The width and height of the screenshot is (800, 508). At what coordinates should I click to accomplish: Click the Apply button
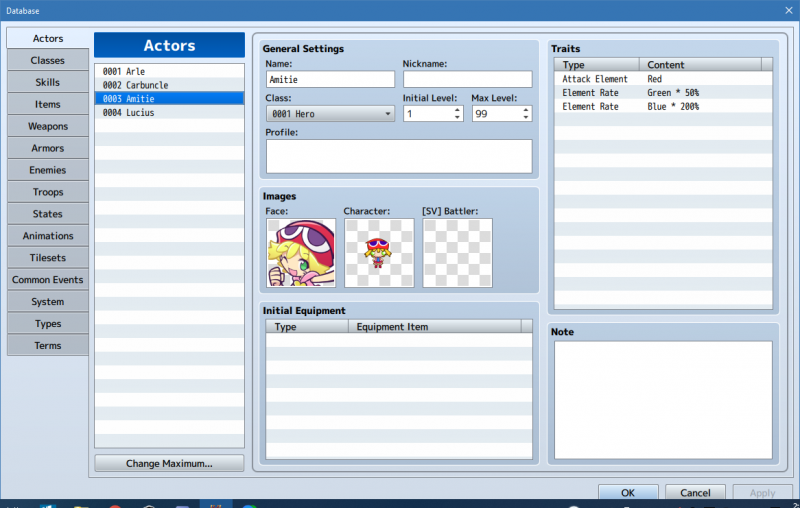(762, 492)
